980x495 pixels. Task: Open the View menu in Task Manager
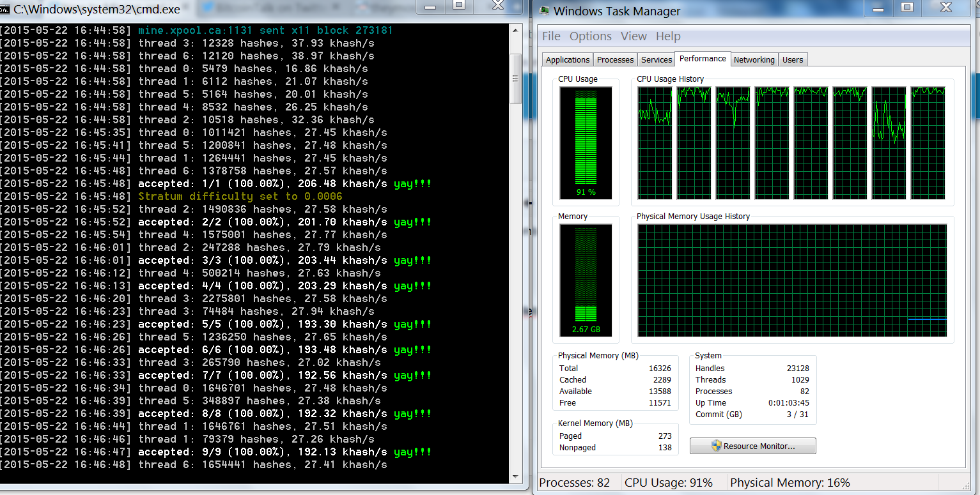[634, 36]
